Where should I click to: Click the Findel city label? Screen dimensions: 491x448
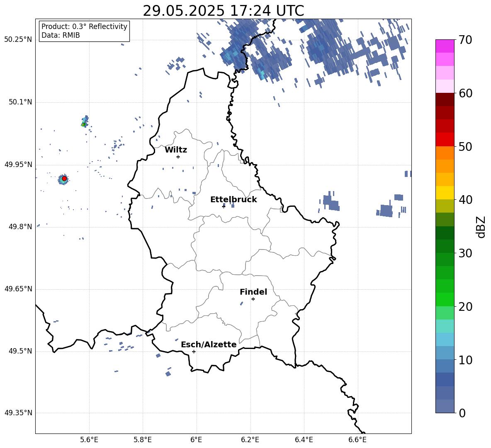pyautogui.click(x=253, y=292)
